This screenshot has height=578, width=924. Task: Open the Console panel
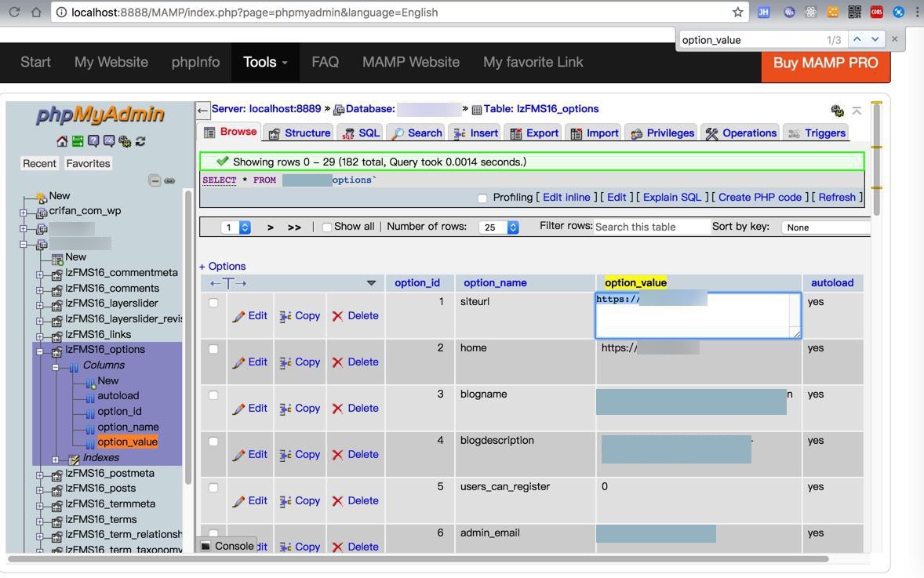tap(228, 546)
